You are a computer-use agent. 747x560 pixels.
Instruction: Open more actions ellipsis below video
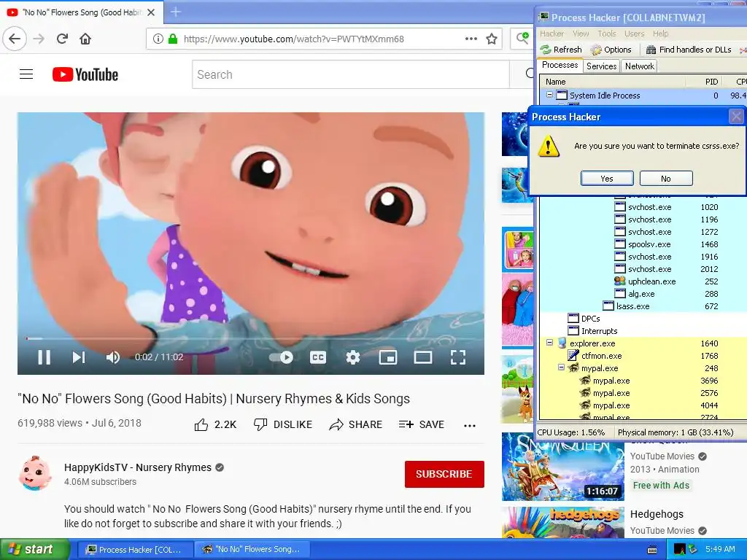click(x=470, y=425)
